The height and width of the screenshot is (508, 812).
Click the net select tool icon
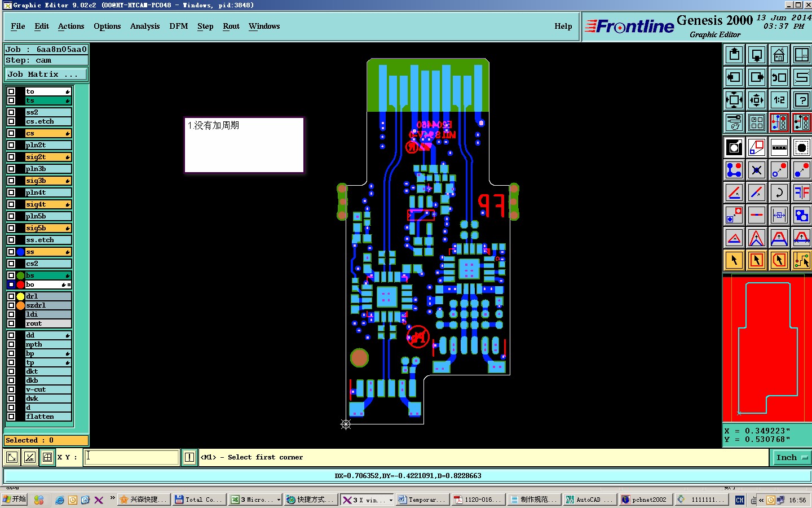(x=802, y=260)
